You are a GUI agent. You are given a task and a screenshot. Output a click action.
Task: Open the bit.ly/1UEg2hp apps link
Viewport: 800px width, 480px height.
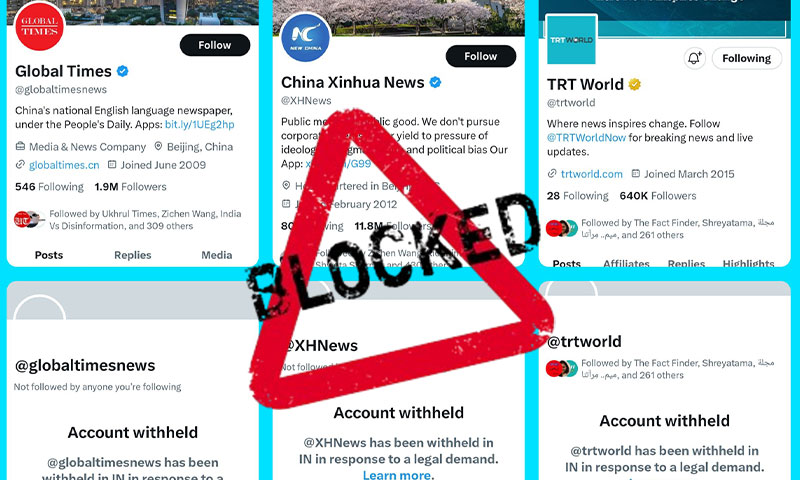click(x=199, y=124)
